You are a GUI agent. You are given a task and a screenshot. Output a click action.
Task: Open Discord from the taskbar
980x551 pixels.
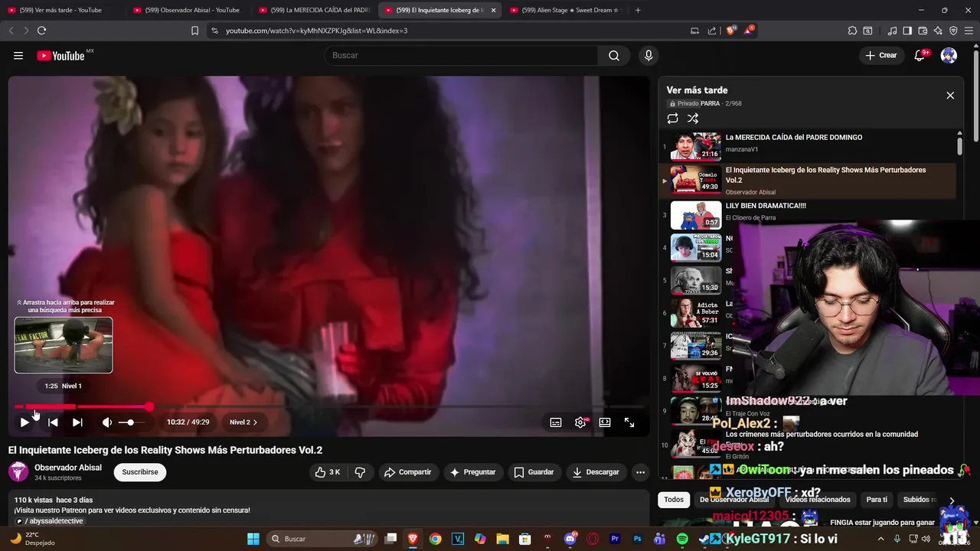click(x=570, y=539)
